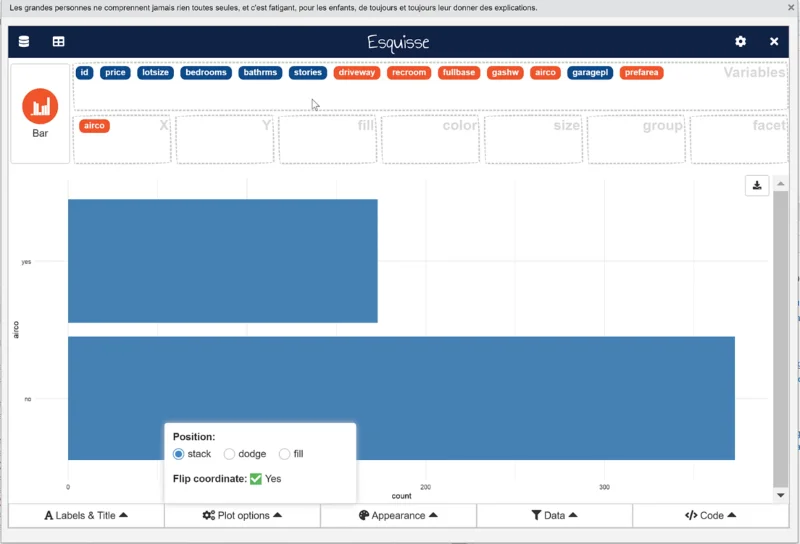Select the prefarea variable badge

click(641, 72)
